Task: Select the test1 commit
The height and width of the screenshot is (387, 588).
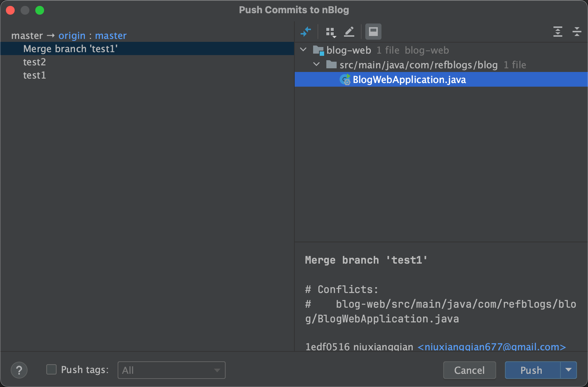Action: (x=35, y=75)
